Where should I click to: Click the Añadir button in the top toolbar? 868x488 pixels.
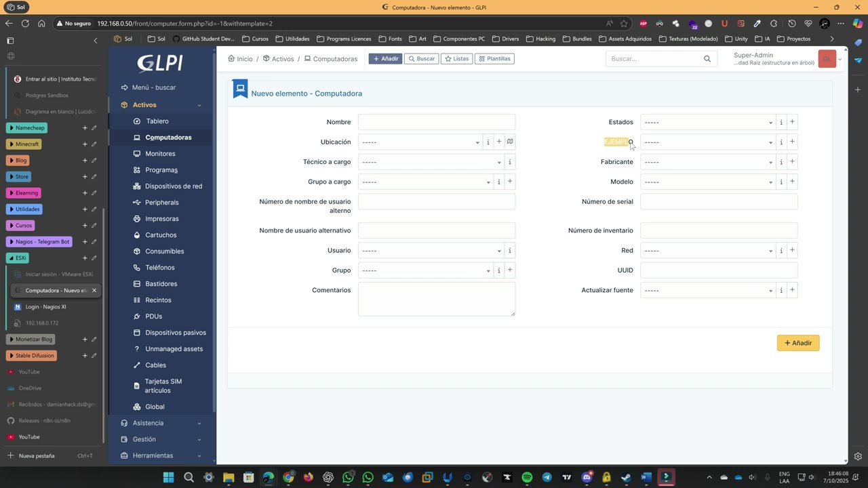tap(385, 59)
